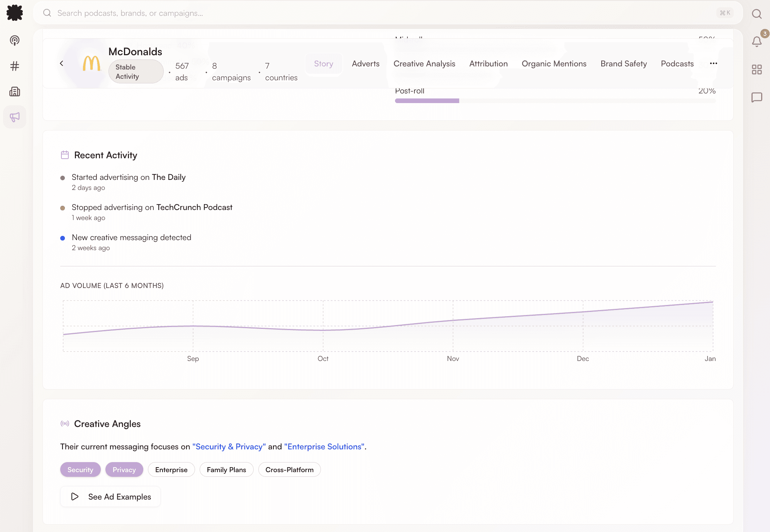
Task: Switch to the Creative Analysis tab
Action: [424, 64]
